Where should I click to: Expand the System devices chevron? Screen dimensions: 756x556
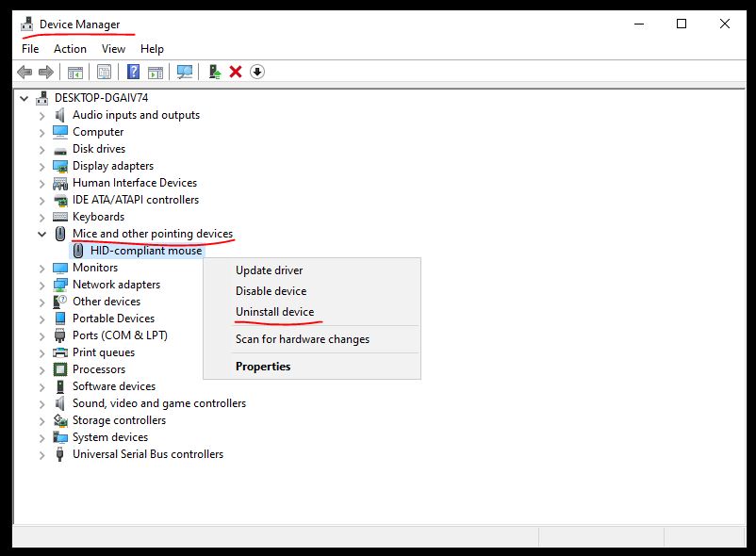[x=41, y=438]
